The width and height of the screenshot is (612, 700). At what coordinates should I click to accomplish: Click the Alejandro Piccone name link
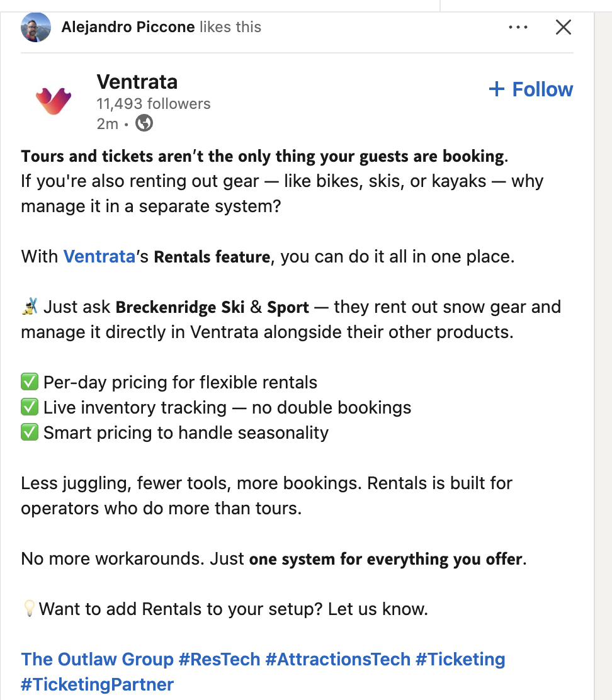128,27
